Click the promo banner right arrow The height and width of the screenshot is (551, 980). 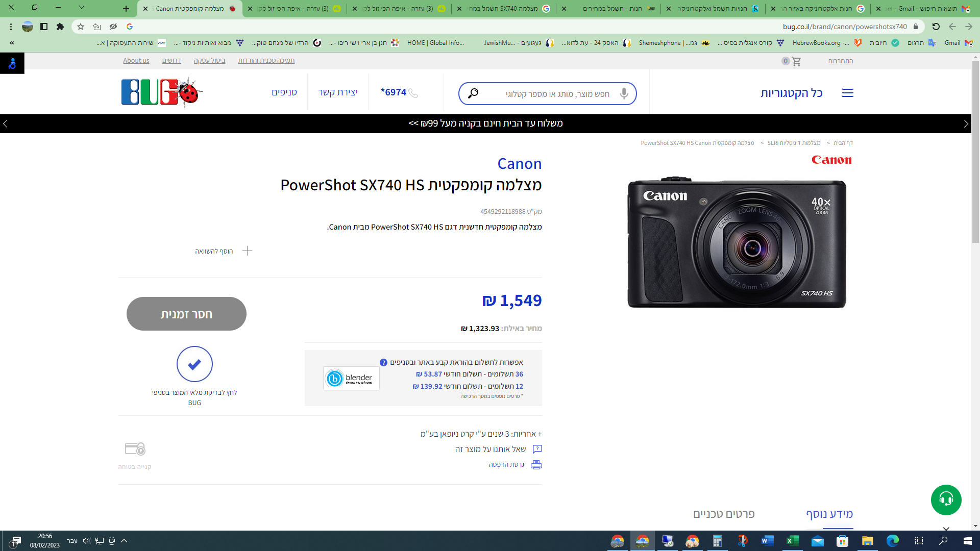(966, 124)
